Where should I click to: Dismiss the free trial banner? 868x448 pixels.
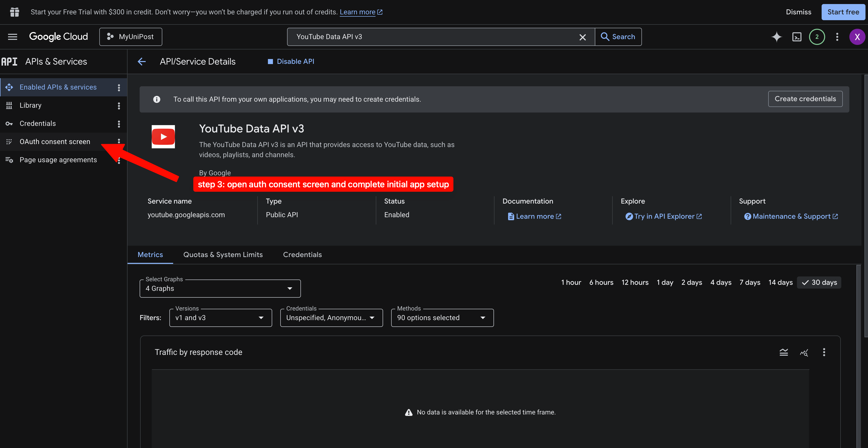(x=798, y=12)
